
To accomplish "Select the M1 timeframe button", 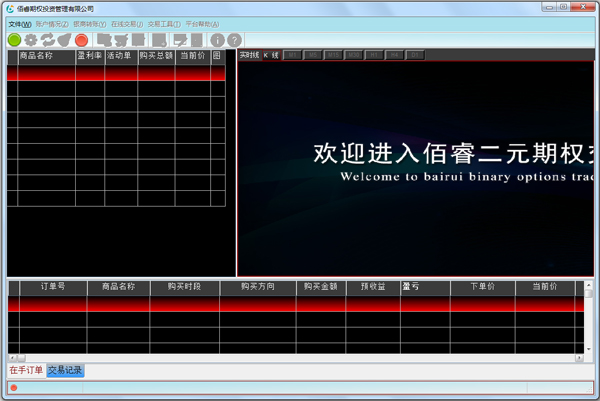I will (x=292, y=55).
